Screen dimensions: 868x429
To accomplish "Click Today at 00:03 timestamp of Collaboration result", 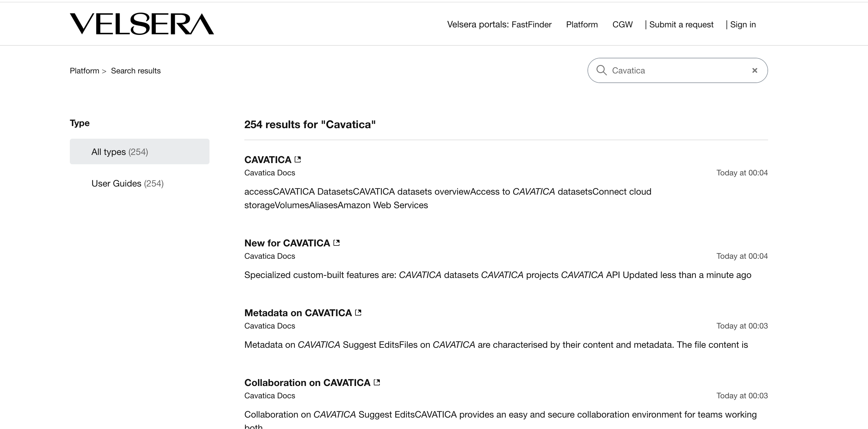I will (742, 395).
